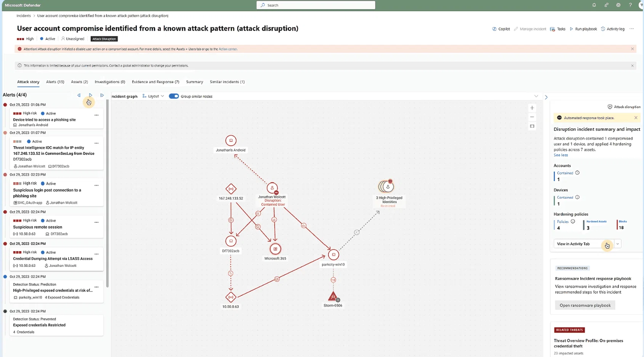644x357 pixels.
Task: Open Copilot from incident toolbar
Action: [x=501, y=29]
